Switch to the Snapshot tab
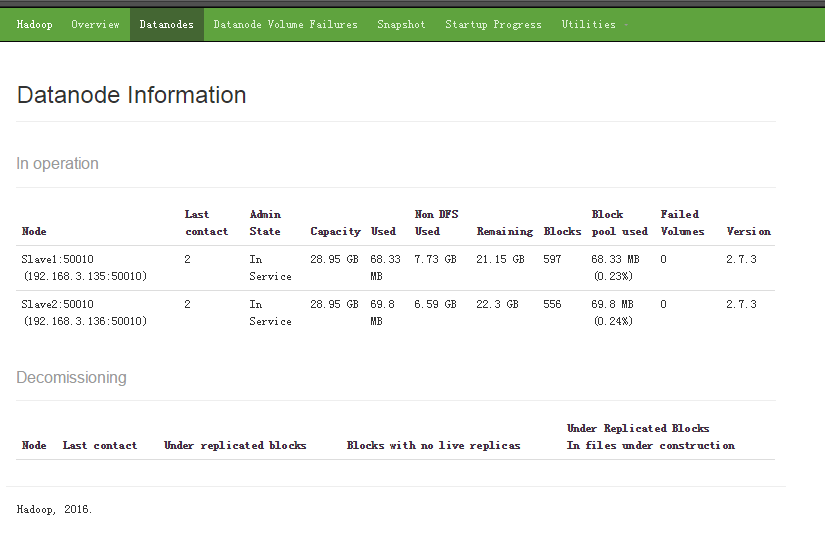The image size is (825, 535). point(401,24)
